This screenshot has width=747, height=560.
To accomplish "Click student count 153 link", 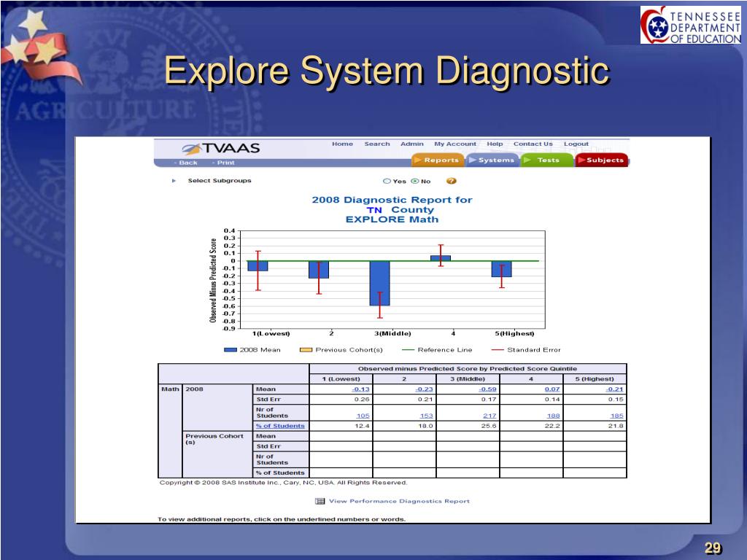I will click(x=426, y=416).
